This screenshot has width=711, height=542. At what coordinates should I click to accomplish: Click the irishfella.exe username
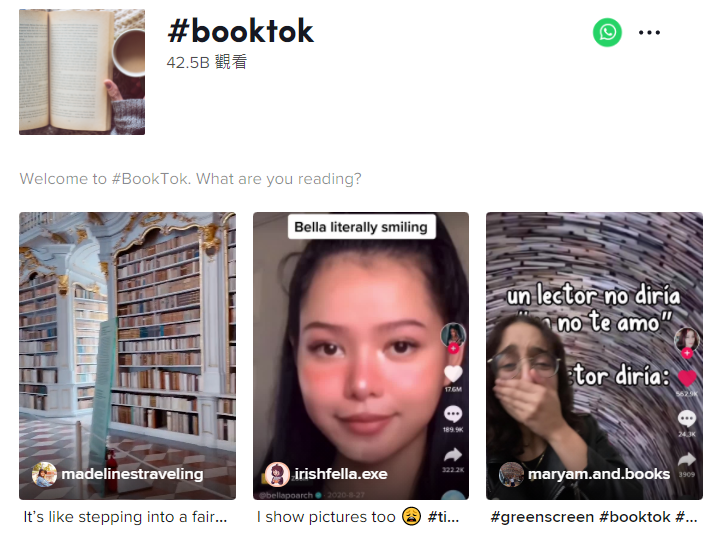click(341, 474)
